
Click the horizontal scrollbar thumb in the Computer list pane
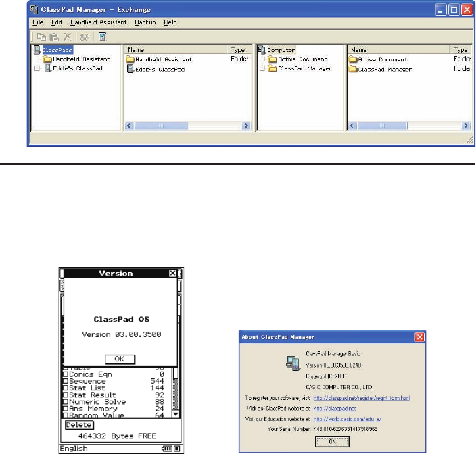click(382, 126)
